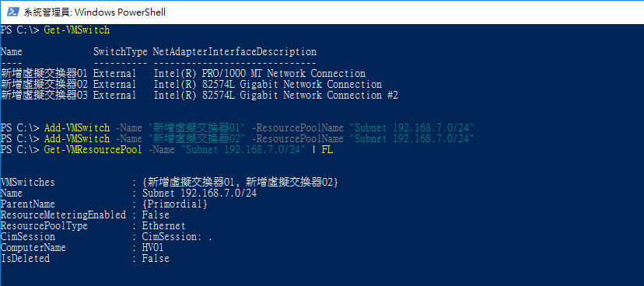644x286 pixels.
Task: Click the NetAdapterInterfaceDescription column header
Action: coord(235,52)
